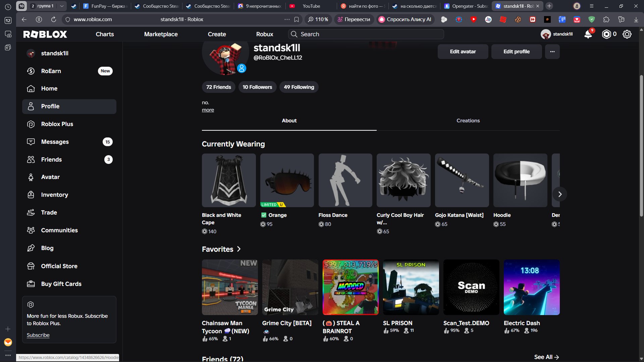Image resolution: width=644 pixels, height=362 pixels.
Task: Open the 10 Followers list
Action: coord(257,87)
